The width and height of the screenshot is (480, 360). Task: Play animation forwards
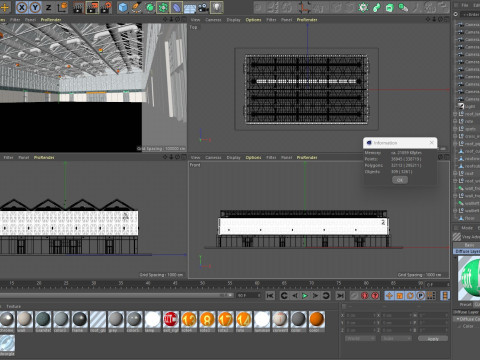(305, 296)
